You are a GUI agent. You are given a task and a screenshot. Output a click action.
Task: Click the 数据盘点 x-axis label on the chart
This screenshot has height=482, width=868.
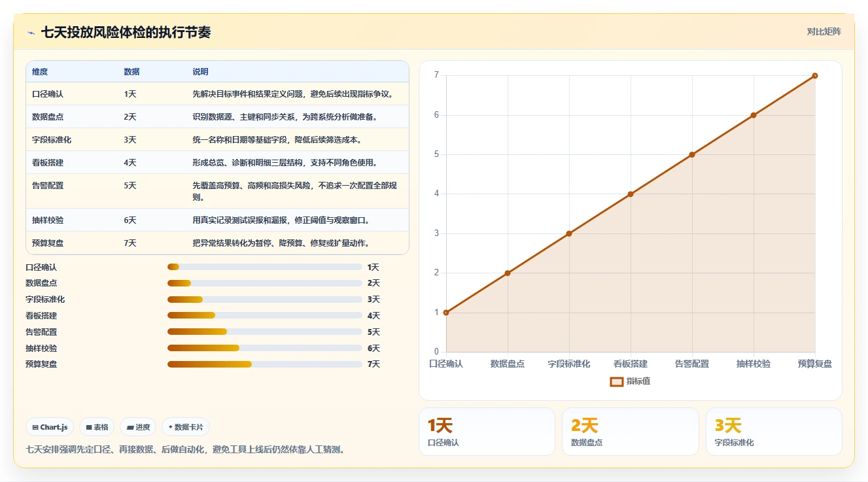(x=508, y=364)
